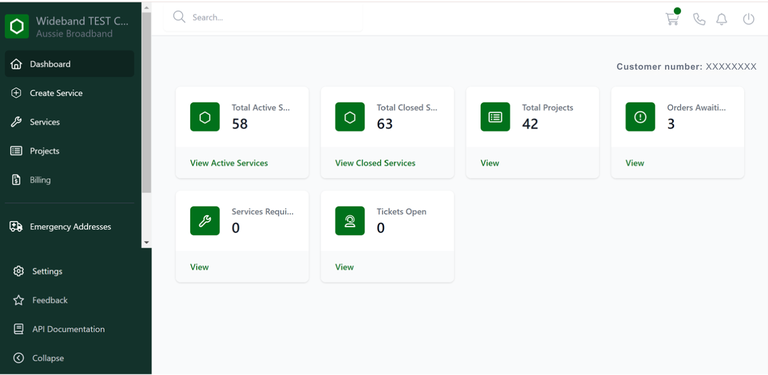This screenshot has height=375, width=768.
Task: Open the Feedback page
Action: (50, 300)
